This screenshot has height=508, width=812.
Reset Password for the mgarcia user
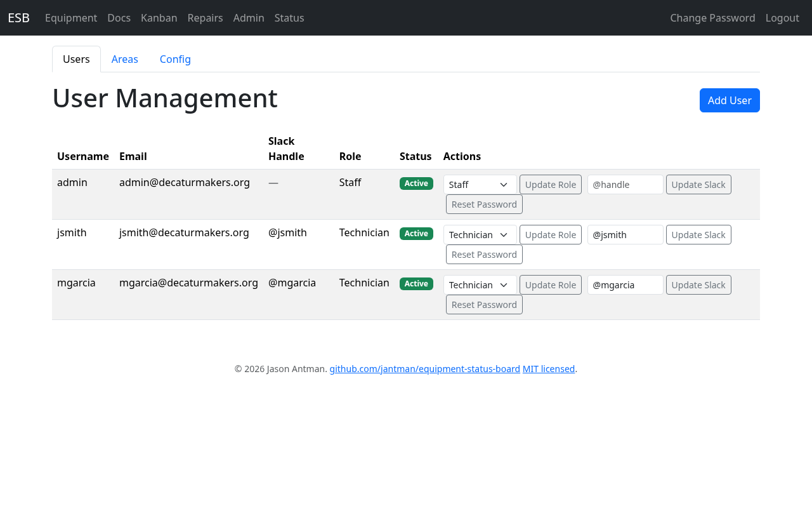click(x=484, y=305)
